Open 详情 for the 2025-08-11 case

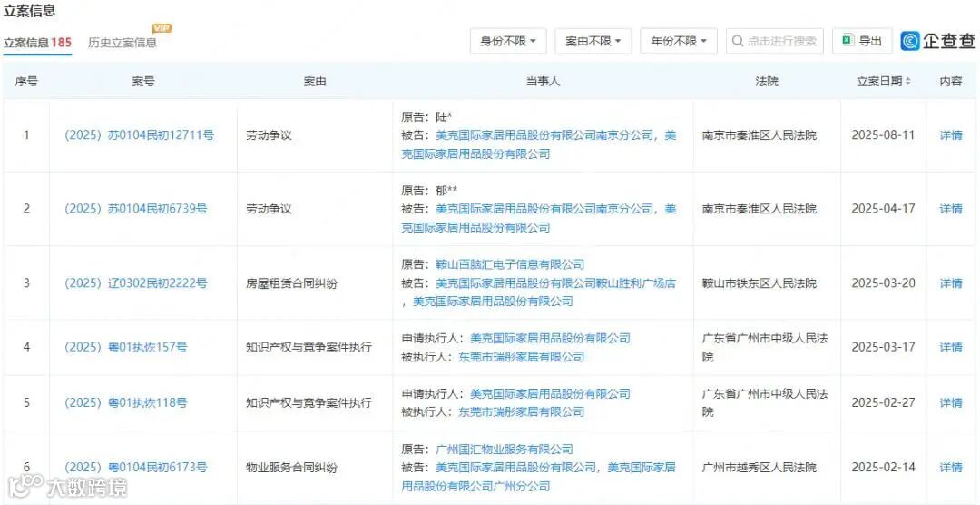[951, 134]
